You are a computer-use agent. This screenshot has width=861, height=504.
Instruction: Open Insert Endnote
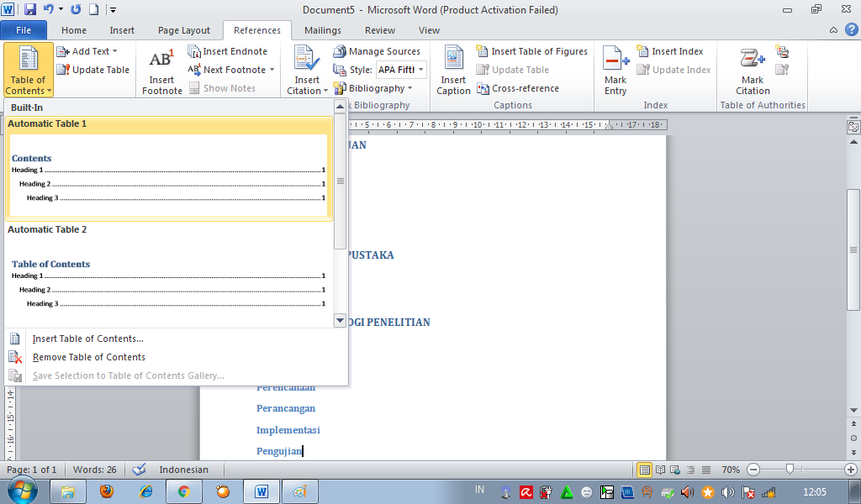click(x=231, y=50)
